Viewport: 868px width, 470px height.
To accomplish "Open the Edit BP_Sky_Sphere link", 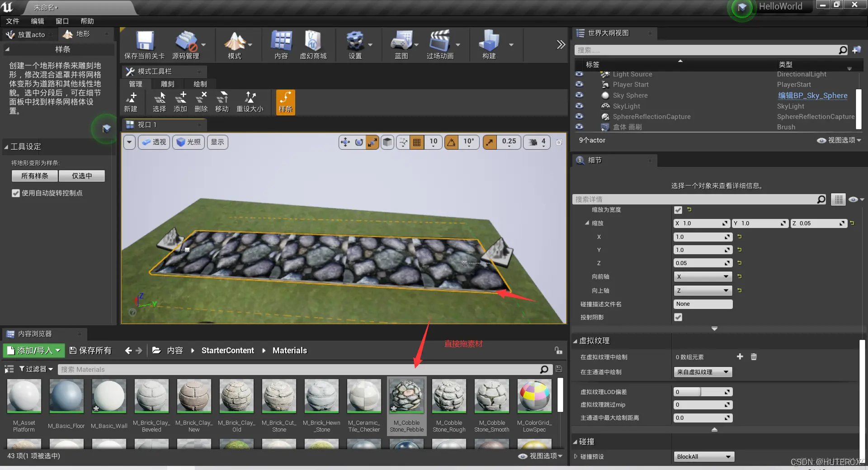I will tap(812, 95).
